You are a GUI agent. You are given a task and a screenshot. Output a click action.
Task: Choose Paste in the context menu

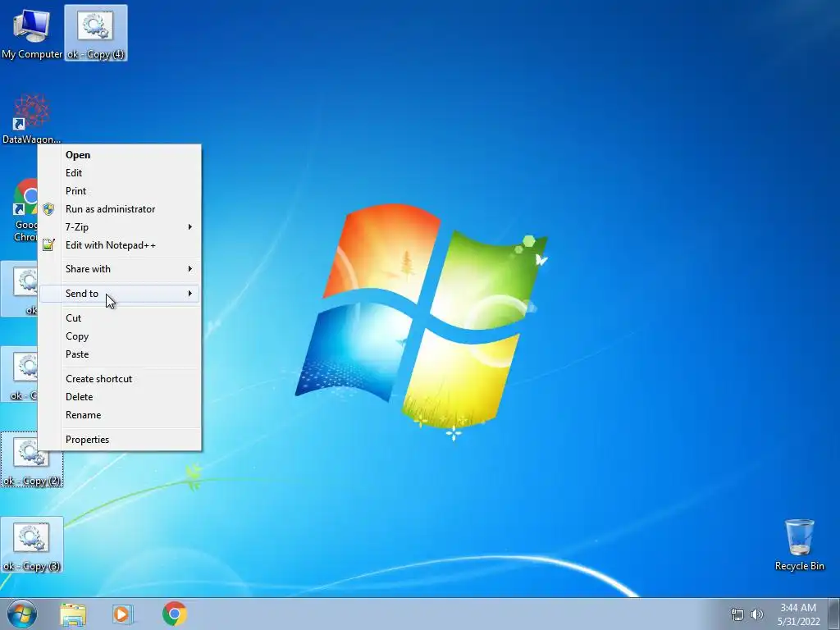(120, 354)
